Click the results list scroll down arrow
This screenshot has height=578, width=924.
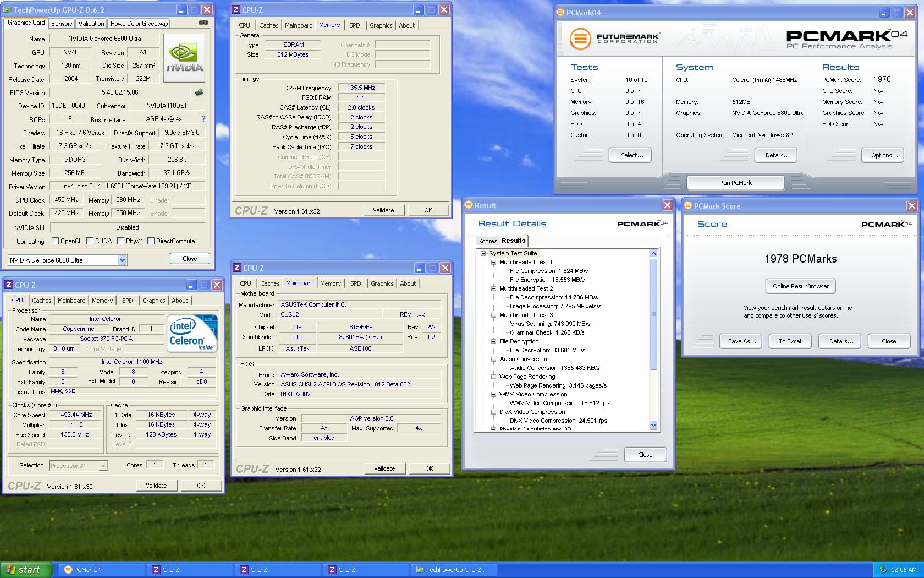(653, 425)
